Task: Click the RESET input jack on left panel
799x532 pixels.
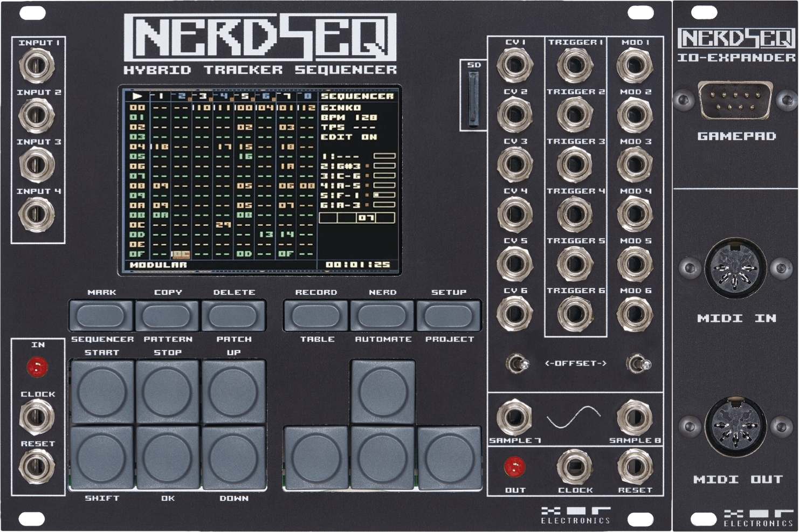Action: (x=37, y=466)
